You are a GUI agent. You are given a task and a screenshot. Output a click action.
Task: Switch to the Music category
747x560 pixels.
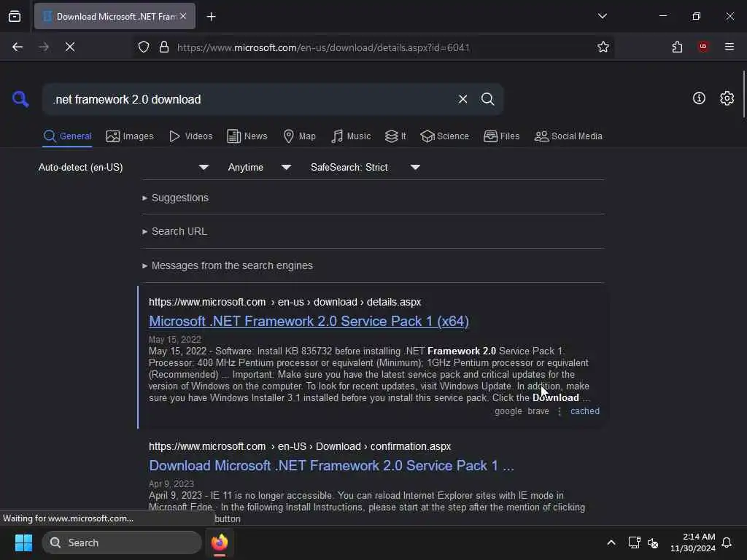pyautogui.click(x=351, y=136)
